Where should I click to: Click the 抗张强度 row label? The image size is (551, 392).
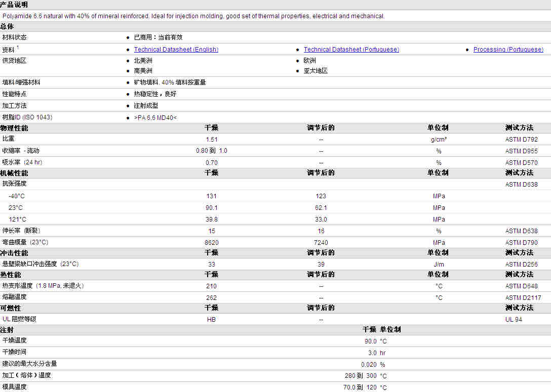pos(14,184)
